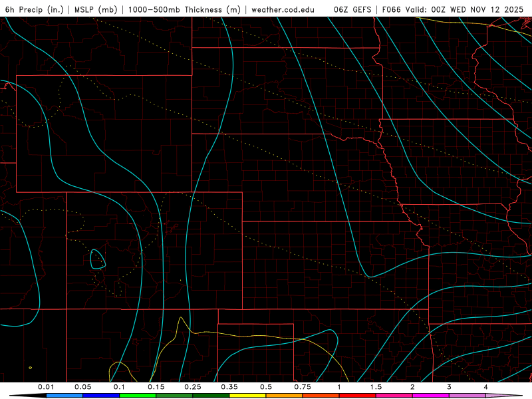Click the '3' legend value
The image size is (532, 399).
coord(450,387)
